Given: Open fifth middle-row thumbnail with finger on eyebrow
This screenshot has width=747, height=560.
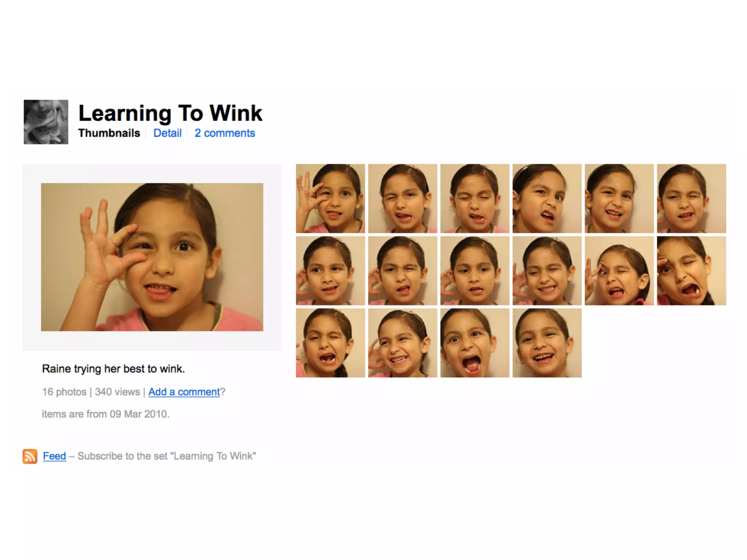Looking at the screenshot, I should point(619,271).
